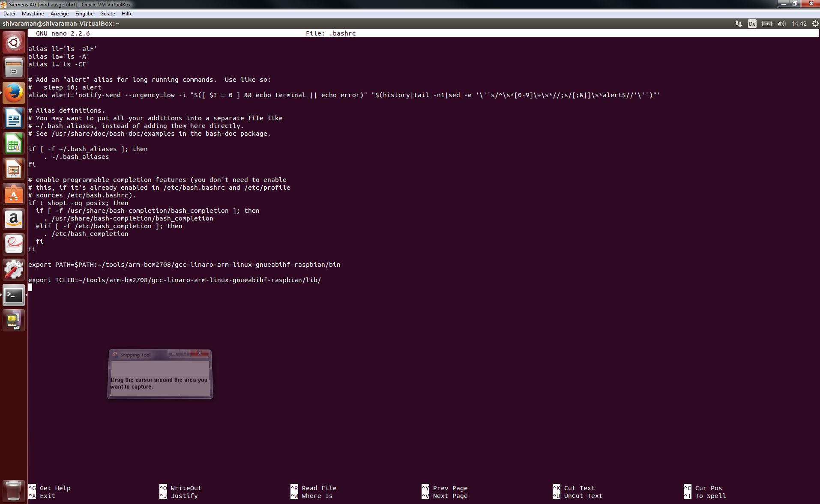Screen dimensions: 820x504
Task: Click the ^T To Spell shortcut
Action: click(x=705, y=496)
